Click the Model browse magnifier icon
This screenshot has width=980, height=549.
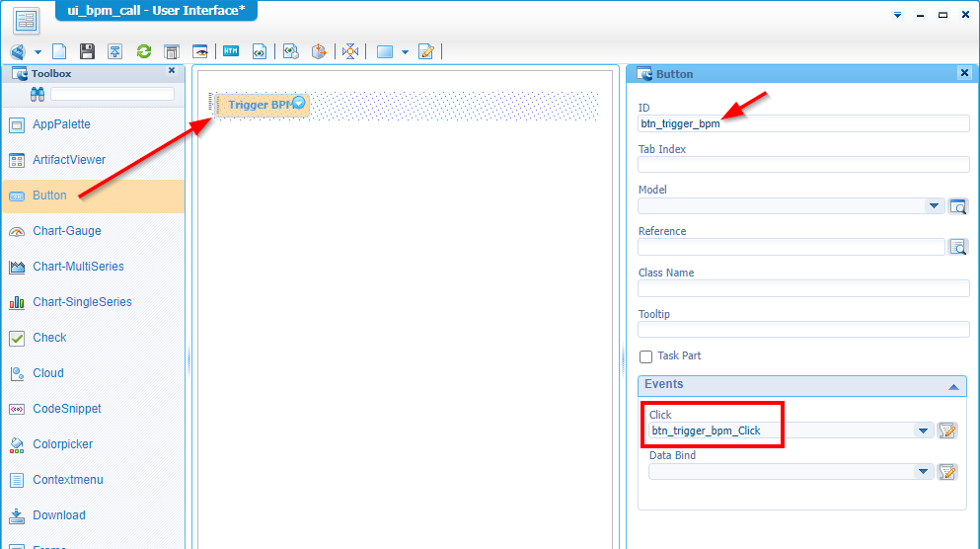pos(958,206)
